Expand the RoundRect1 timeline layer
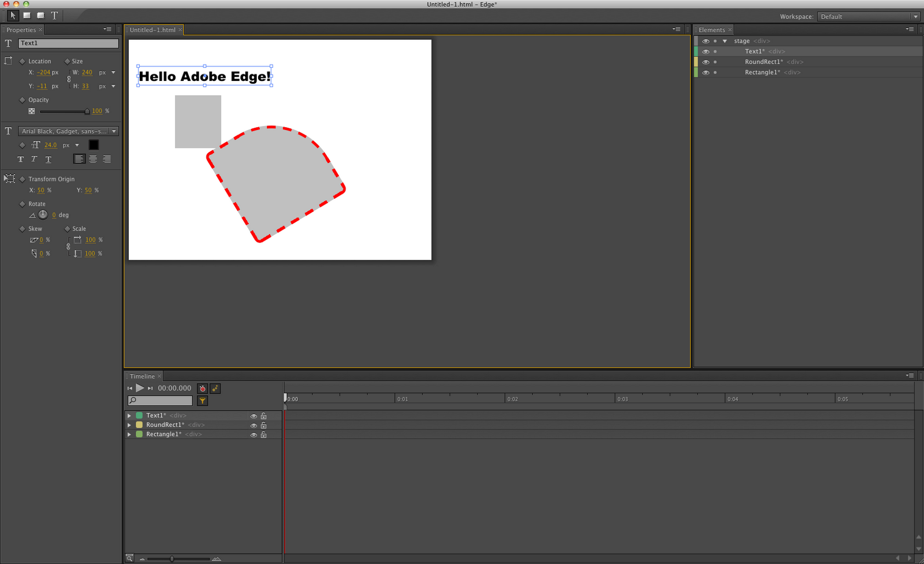The image size is (924, 564). point(129,425)
